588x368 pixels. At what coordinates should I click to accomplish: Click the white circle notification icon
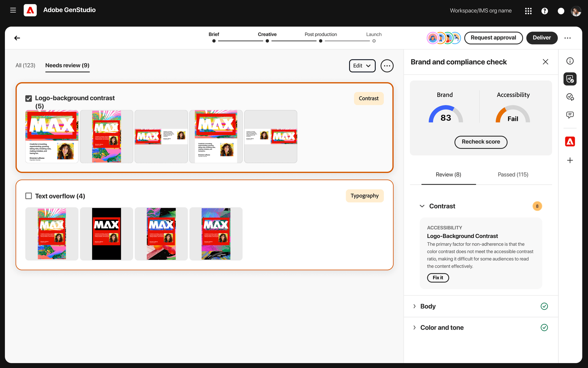561,11
